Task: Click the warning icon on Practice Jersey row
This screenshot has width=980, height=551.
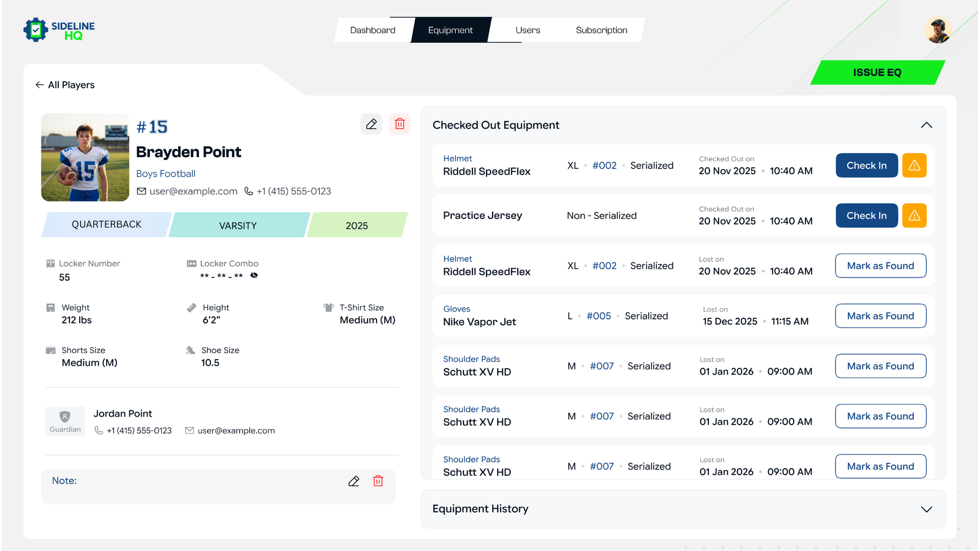Action: click(x=914, y=215)
